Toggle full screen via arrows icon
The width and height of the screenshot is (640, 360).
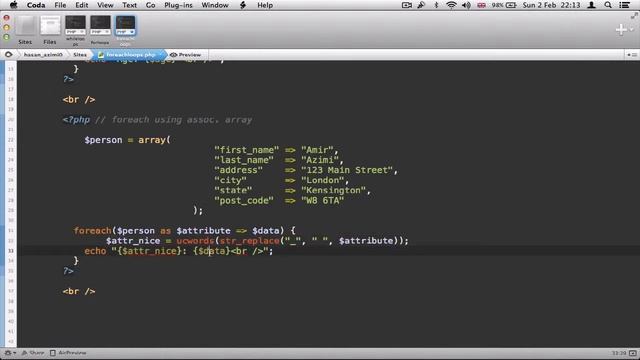pos(634,16)
